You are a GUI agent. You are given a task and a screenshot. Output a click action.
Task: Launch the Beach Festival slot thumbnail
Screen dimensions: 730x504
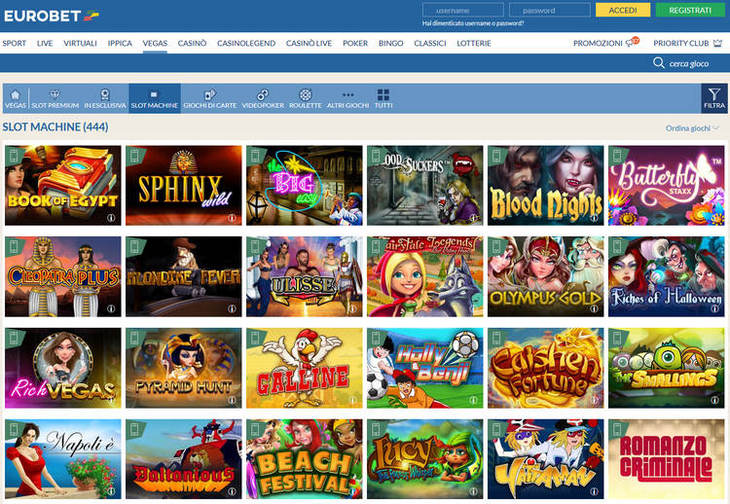coord(304,459)
